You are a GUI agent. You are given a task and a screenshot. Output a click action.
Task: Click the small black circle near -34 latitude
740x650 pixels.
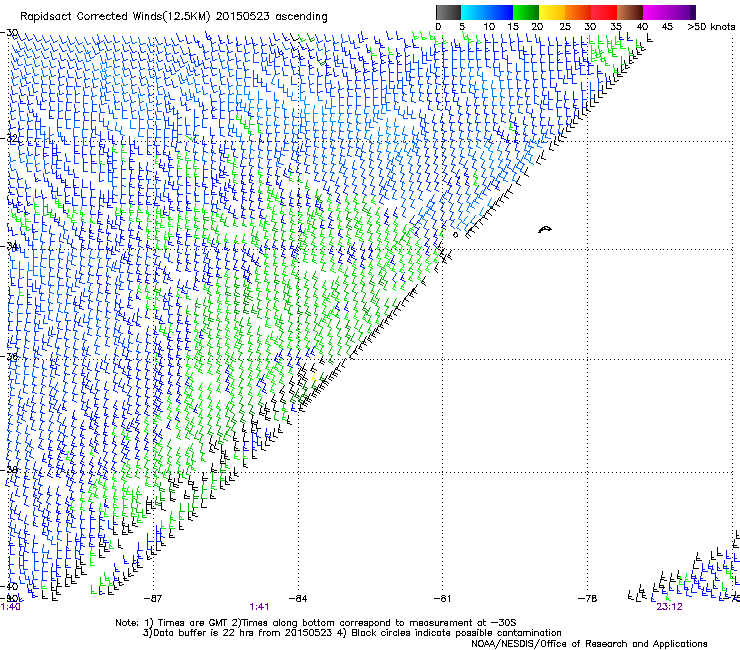point(455,235)
